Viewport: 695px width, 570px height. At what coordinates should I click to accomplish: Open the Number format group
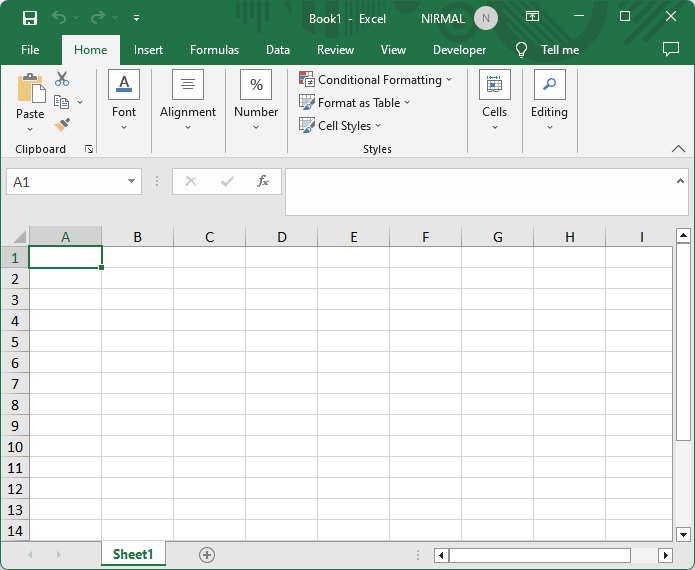point(256,101)
